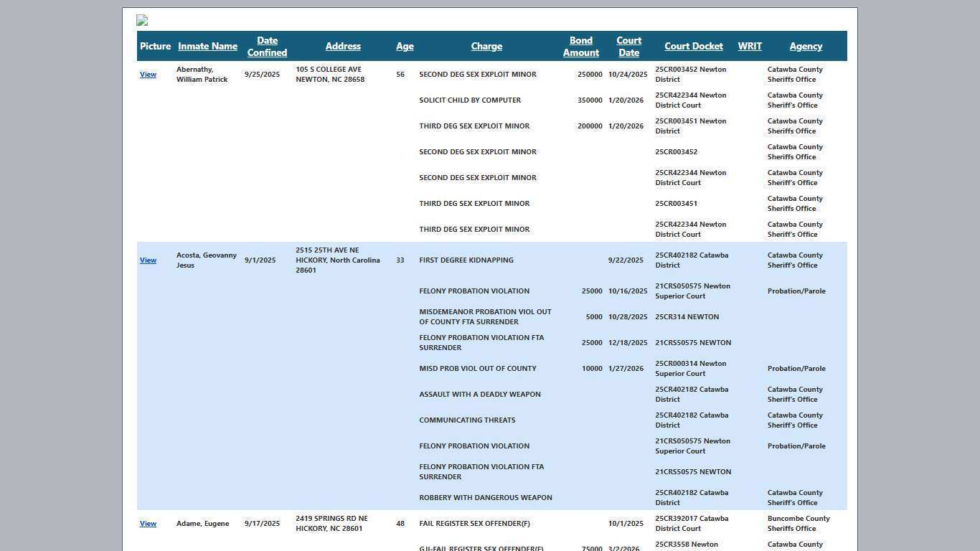980x551 pixels.
Task: Click docket 25CR392017 Catawba District Court
Action: pyautogui.click(x=692, y=524)
